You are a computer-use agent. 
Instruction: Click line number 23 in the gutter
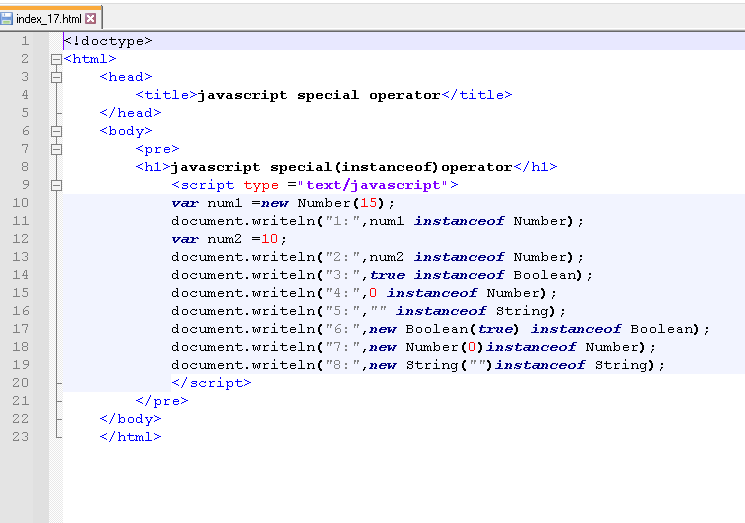(x=22, y=437)
